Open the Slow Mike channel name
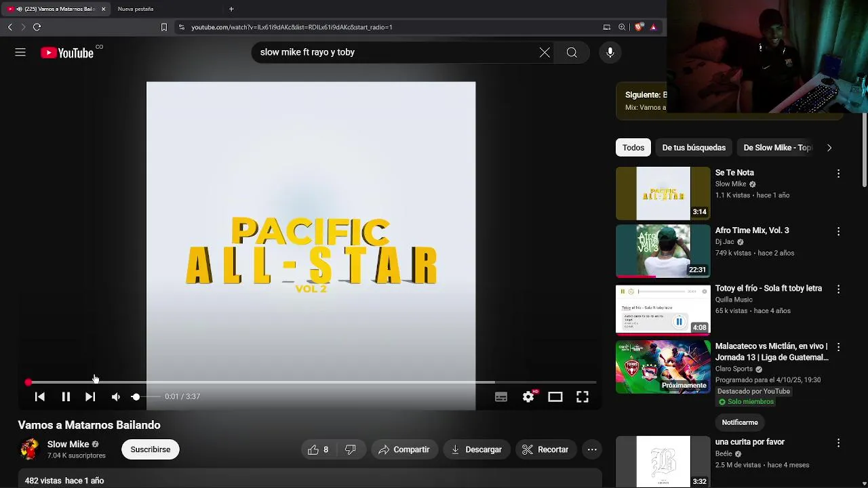 [x=68, y=444]
